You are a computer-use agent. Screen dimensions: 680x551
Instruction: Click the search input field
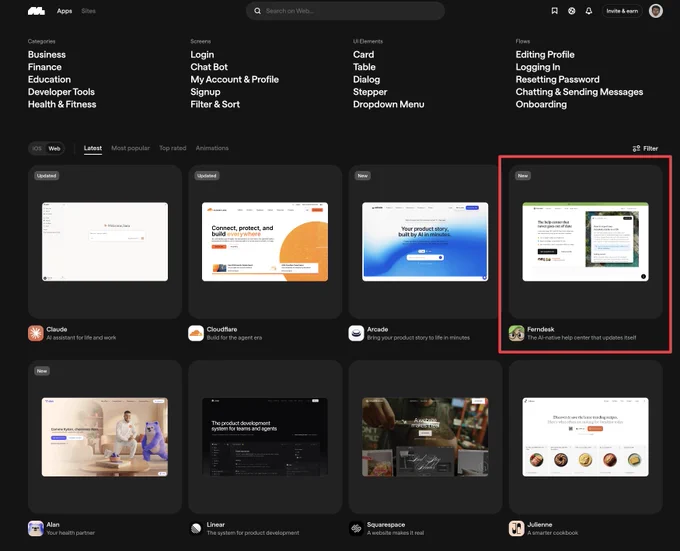tap(345, 11)
